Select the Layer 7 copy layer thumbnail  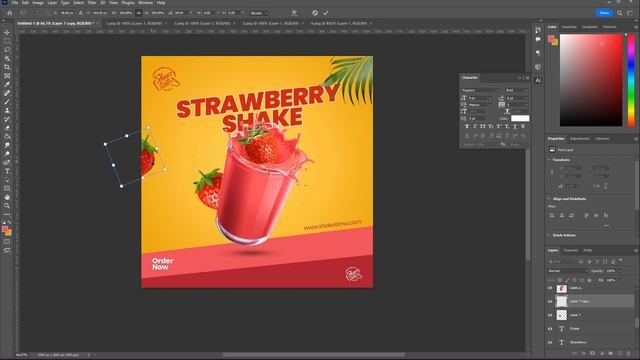pyautogui.click(x=562, y=302)
